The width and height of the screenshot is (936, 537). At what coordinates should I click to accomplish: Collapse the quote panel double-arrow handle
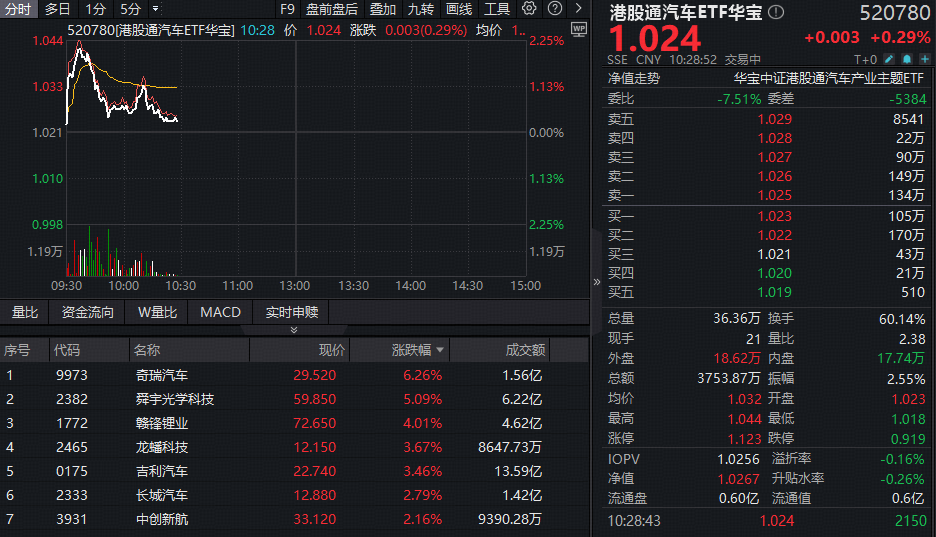tap(596, 282)
